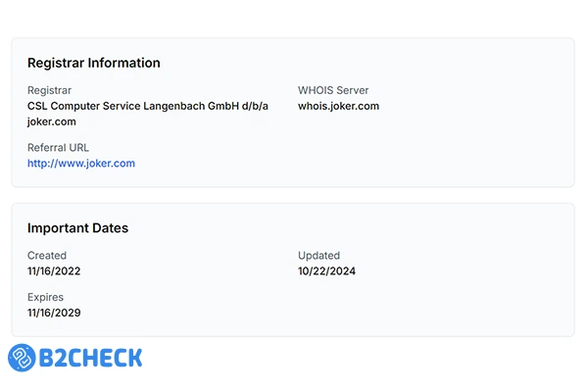Open the http://www.joker.com referral link

[81, 164]
